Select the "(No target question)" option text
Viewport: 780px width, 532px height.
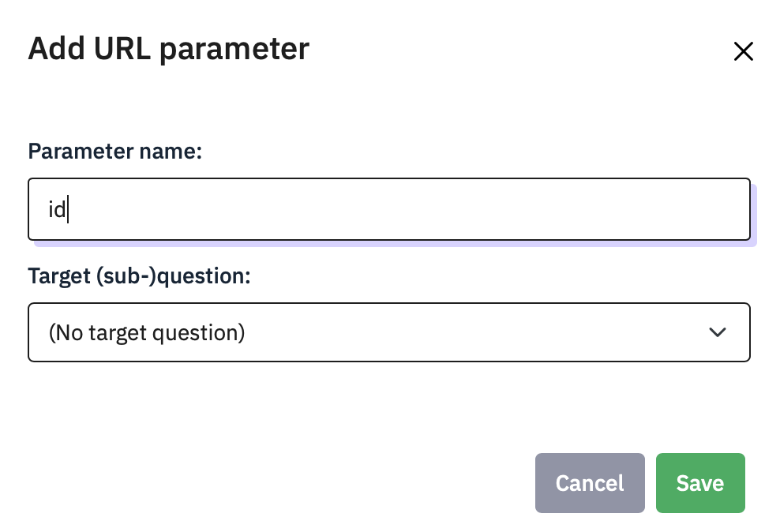(147, 333)
